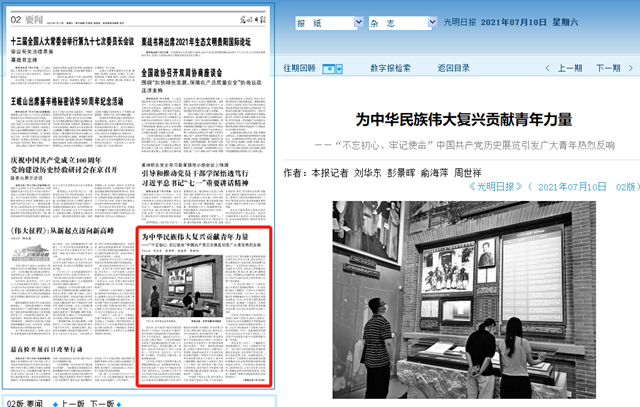
Task: Click the right arrow beside 下一期
Action: pyautogui.click(x=632, y=68)
